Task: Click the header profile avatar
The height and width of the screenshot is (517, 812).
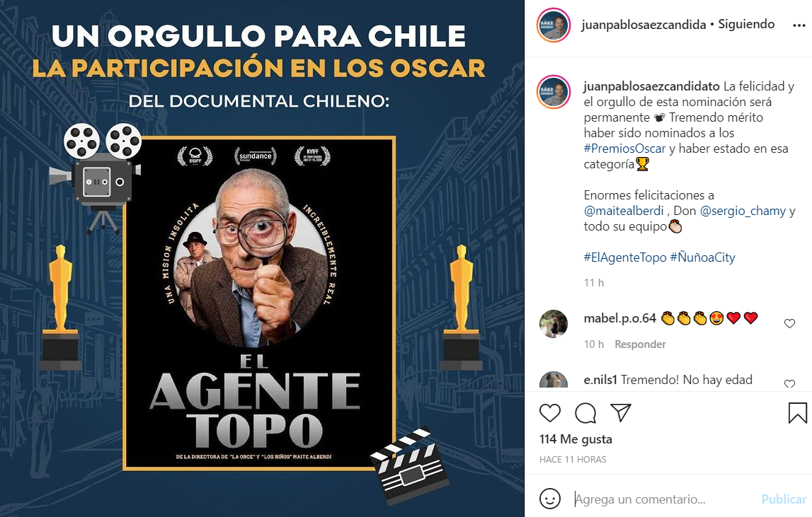Action: coord(554,25)
